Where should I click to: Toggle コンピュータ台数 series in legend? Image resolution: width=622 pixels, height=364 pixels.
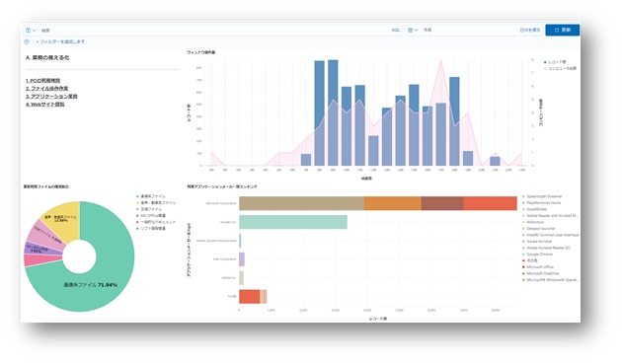click(x=560, y=69)
